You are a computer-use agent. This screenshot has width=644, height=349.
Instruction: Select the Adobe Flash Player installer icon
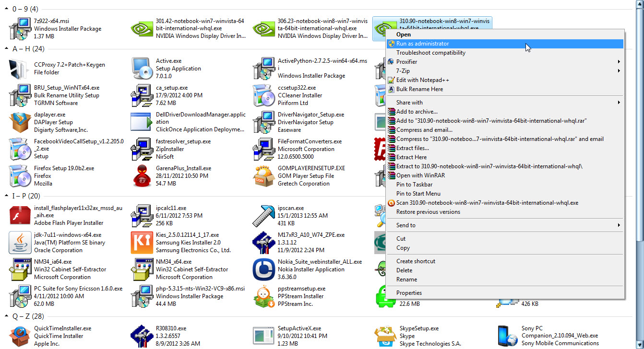tap(20, 216)
